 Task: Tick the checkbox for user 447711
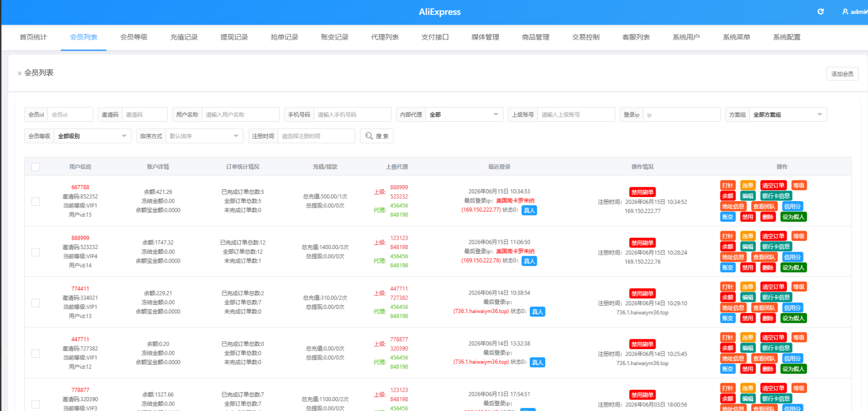coord(36,353)
